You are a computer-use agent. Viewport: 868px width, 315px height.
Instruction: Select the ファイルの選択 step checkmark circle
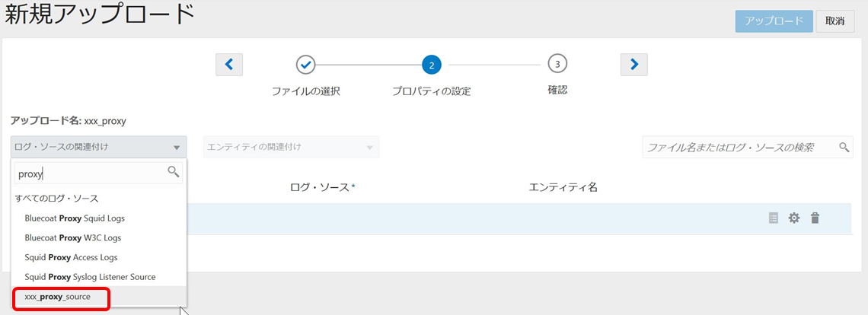coord(306,65)
